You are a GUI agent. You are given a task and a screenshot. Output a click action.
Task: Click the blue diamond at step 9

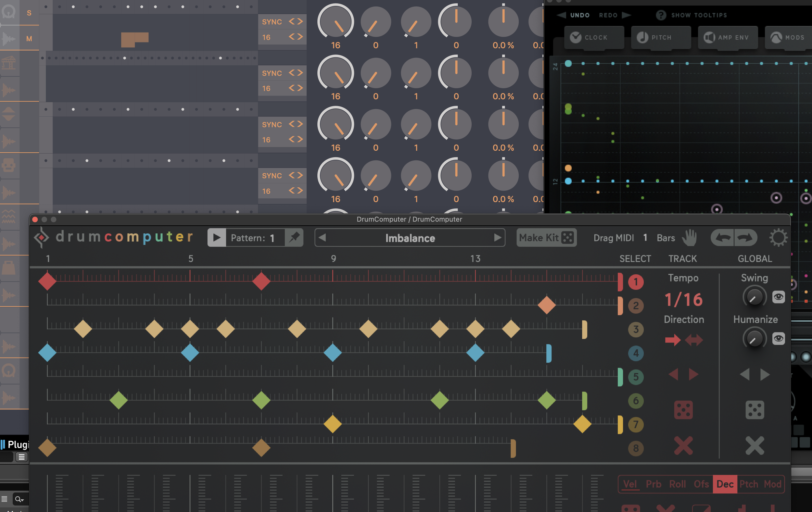click(x=333, y=353)
